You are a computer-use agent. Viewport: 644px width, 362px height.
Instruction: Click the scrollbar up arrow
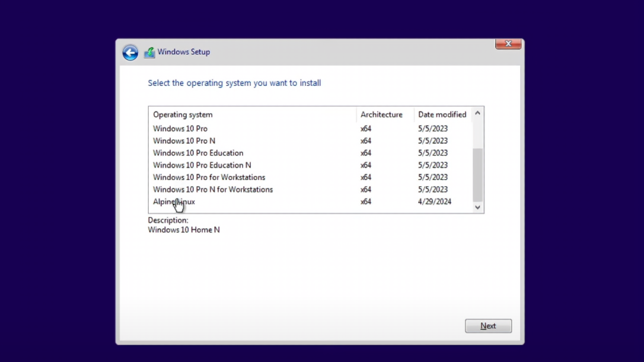[477, 113]
